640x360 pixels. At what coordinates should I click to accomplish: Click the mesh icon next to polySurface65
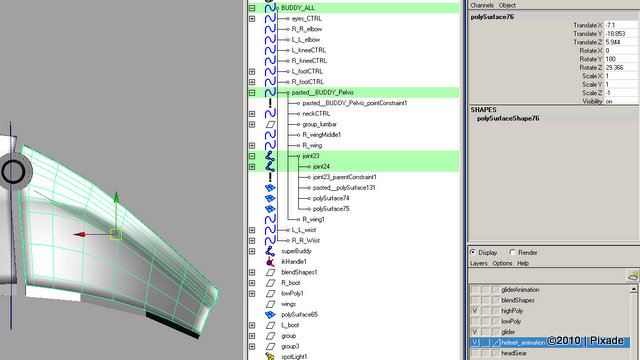point(270,315)
